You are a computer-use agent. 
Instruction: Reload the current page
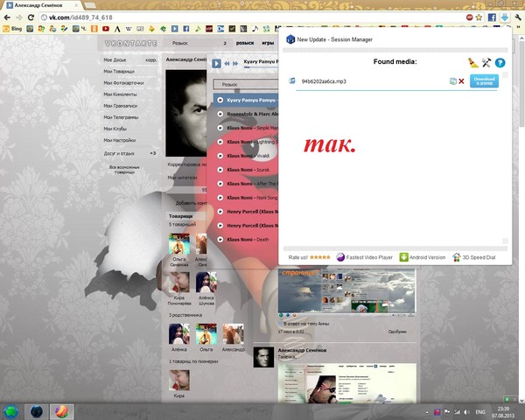(x=31, y=17)
